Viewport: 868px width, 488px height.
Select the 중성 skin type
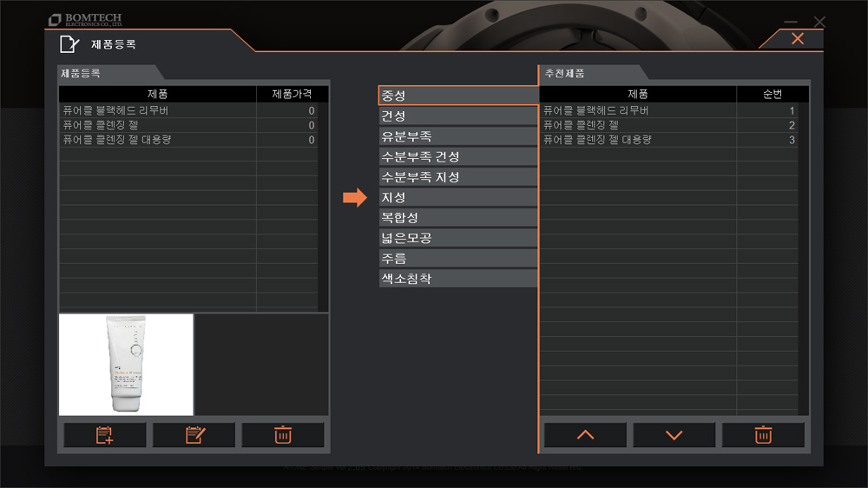[x=458, y=96]
